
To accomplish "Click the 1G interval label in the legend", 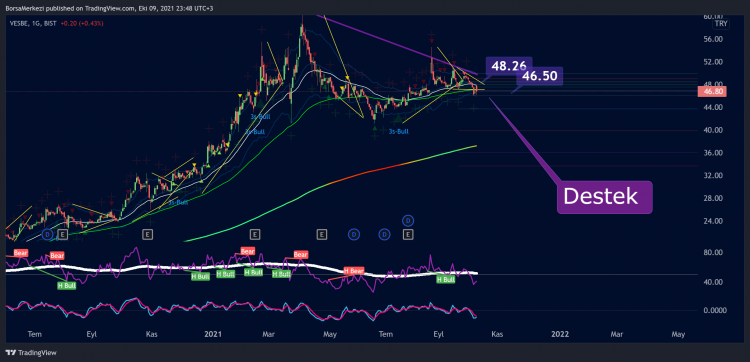I will (x=36, y=23).
